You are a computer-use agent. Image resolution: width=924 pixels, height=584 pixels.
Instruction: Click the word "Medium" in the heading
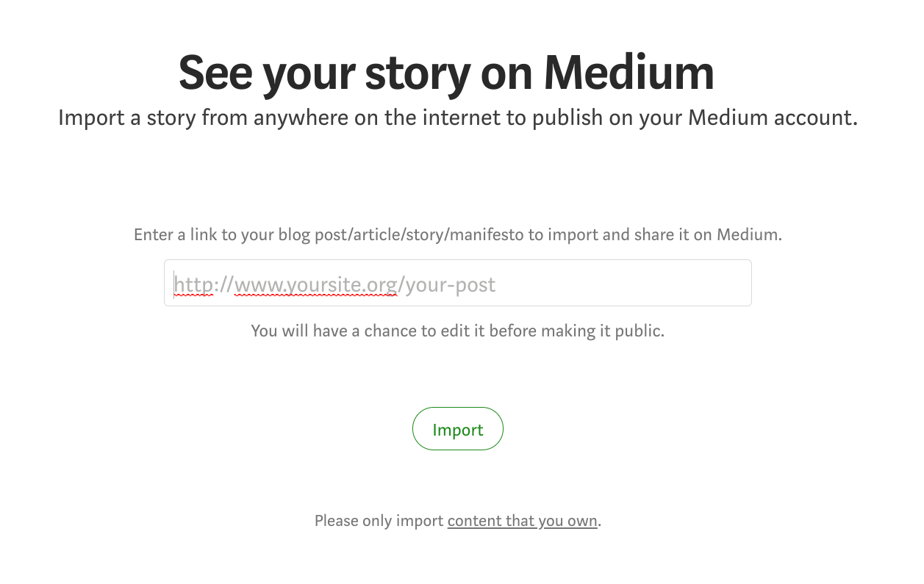pos(628,72)
